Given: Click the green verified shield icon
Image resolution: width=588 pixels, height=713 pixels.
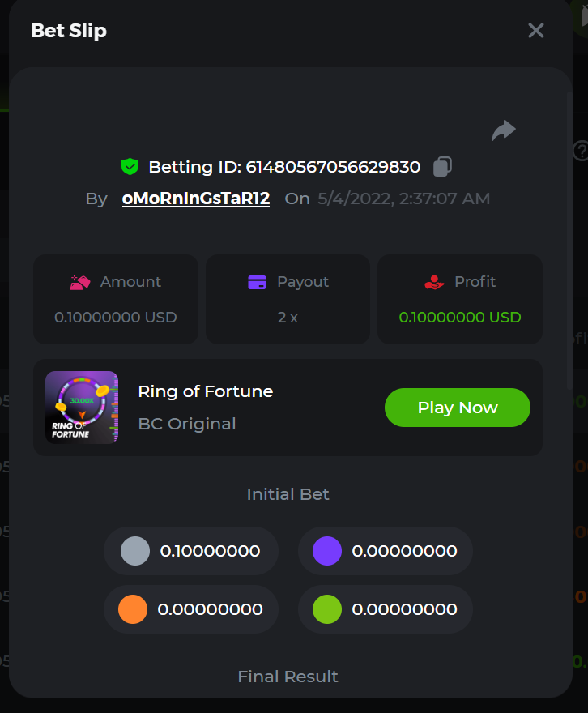Looking at the screenshot, I should [x=130, y=167].
